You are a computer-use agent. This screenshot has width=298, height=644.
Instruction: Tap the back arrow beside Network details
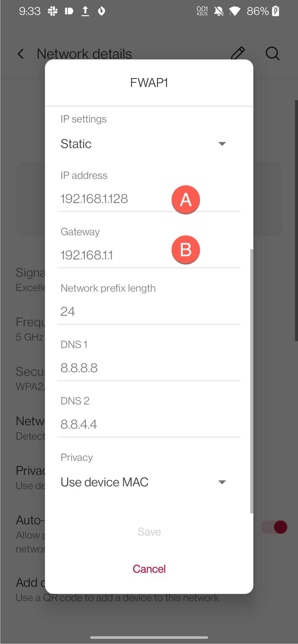21,54
